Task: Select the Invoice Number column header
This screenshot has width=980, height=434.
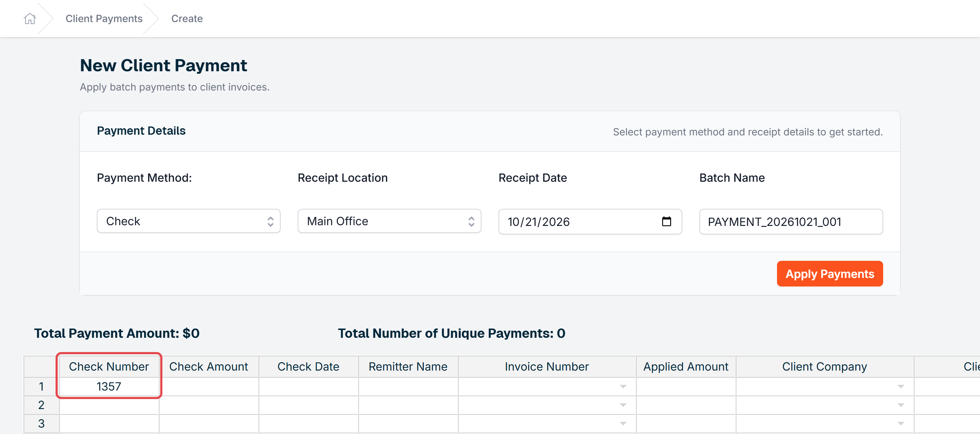Action: (547, 367)
